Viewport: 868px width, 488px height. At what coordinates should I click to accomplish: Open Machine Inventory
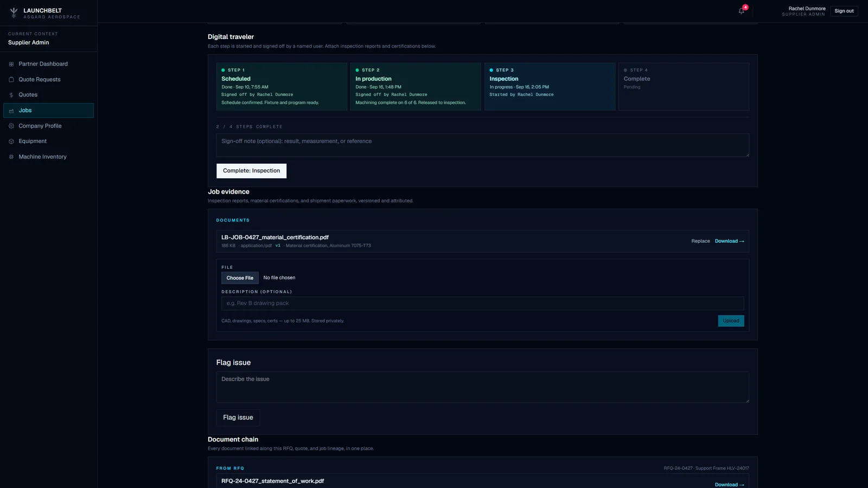[48, 157]
